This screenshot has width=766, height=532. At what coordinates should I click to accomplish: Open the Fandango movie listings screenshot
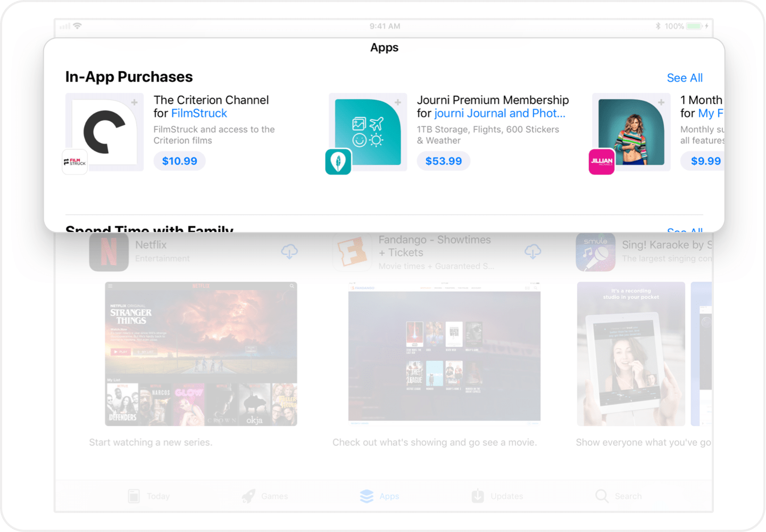click(444, 354)
